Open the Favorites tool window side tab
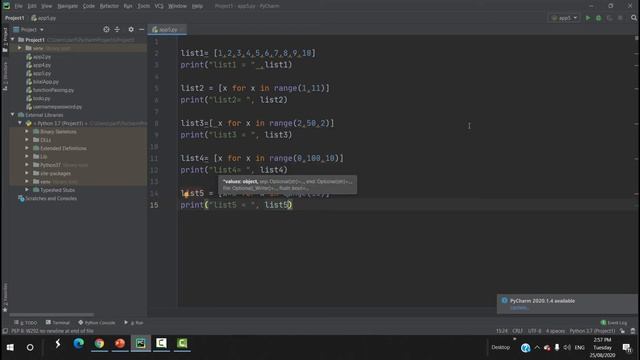The height and width of the screenshot is (360, 640). pos(5,297)
